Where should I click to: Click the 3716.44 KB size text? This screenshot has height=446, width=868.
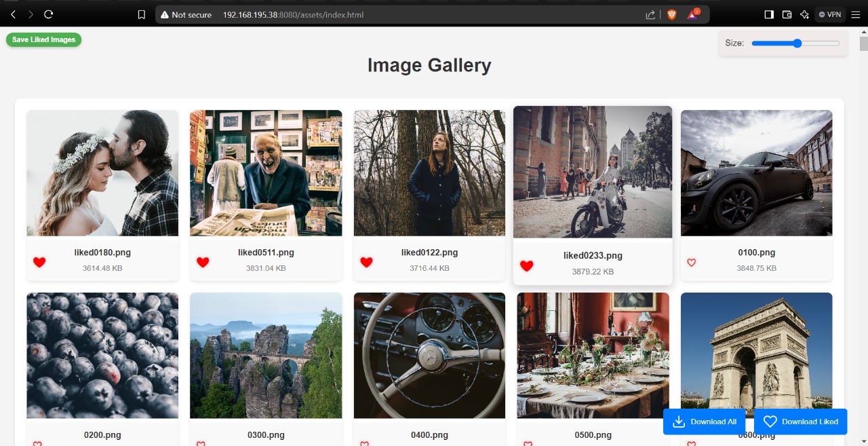429,268
